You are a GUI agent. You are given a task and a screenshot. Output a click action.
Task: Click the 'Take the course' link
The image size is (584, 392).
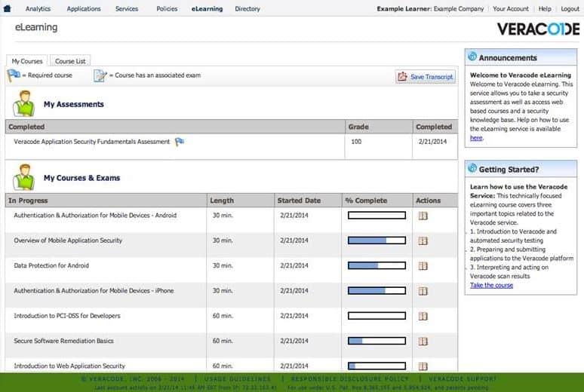[491, 285]
